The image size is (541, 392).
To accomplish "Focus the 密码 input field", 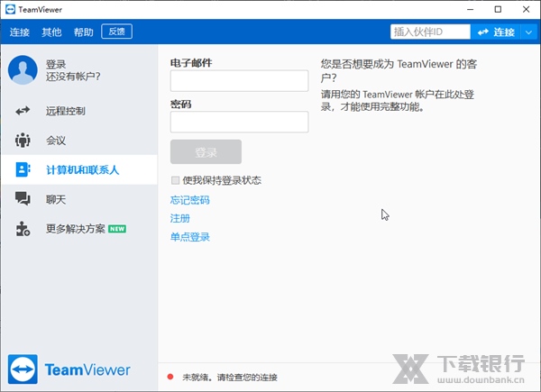I will click(240, 122).
